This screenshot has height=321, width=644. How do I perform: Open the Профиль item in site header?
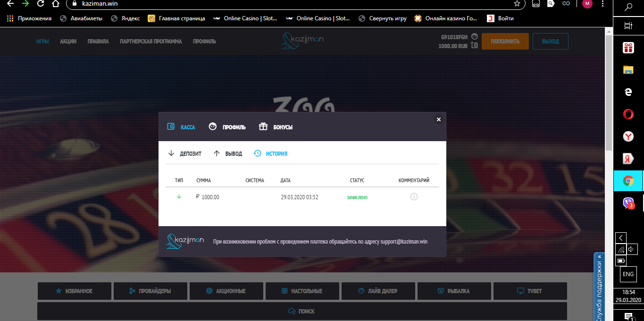(204, 42)
